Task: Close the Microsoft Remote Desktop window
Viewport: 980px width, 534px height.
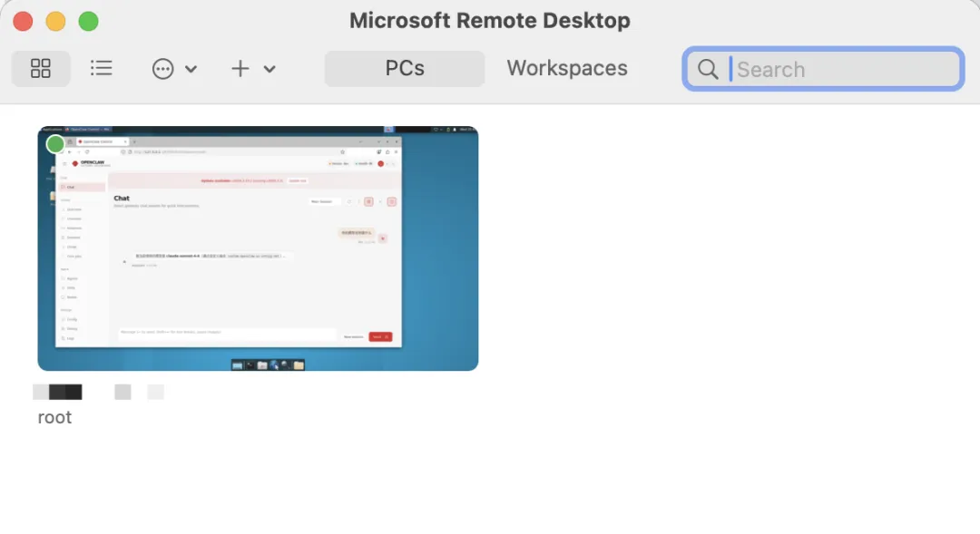Action: (23, 21)
